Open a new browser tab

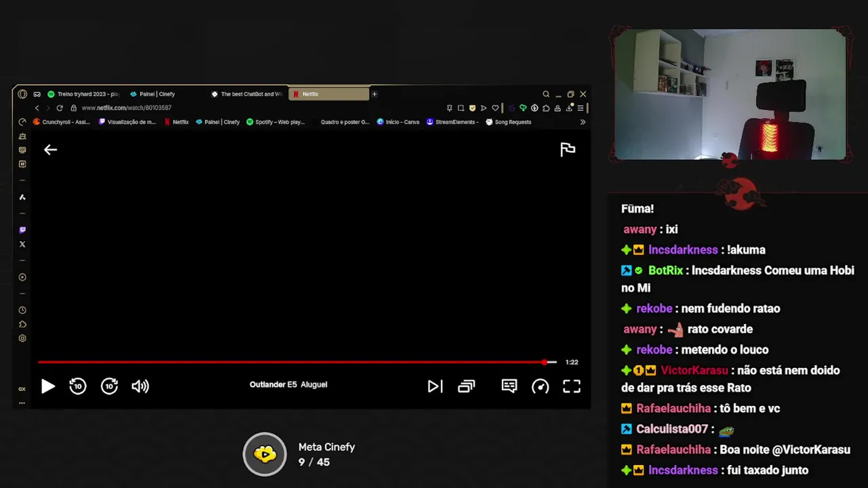pos(374,94)
